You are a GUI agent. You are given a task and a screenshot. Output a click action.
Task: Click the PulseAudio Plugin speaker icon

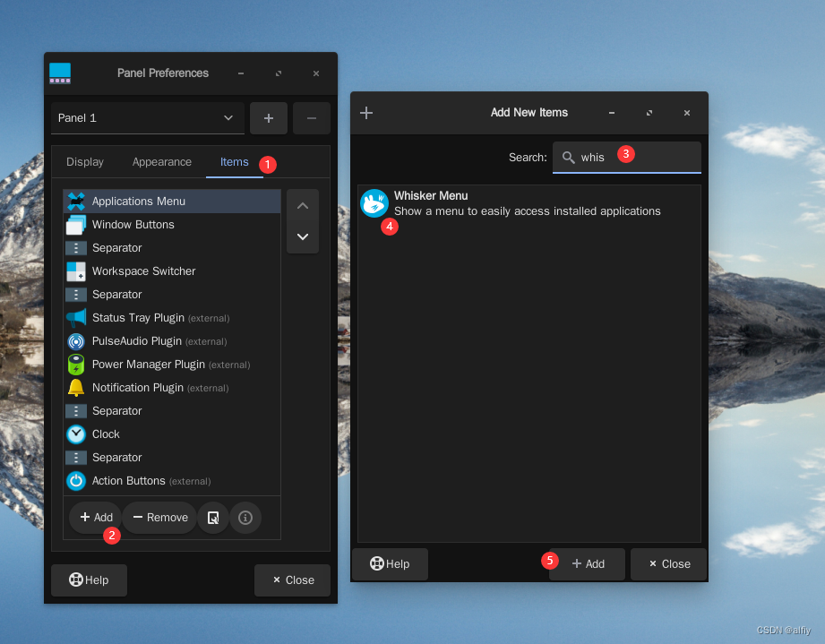[76, 341]
